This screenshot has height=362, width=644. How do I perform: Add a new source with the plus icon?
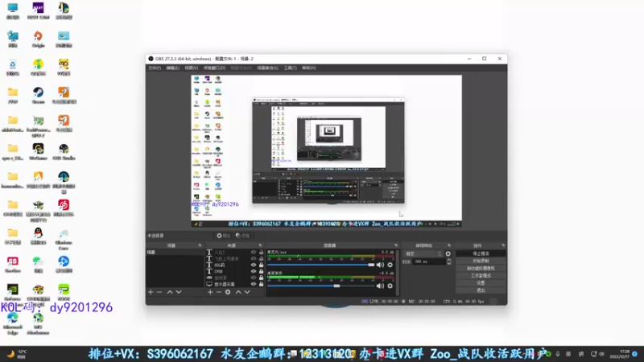(210, 292)
